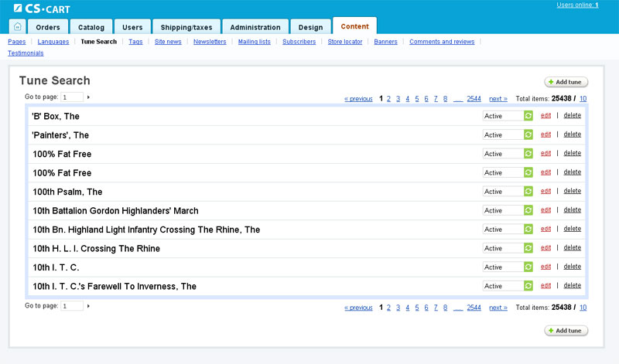This screenshot has width=619, height=364.
Task: Open status dropdown for 10th H. L. I. Crossing The Rhine
Action: point(502,248)
